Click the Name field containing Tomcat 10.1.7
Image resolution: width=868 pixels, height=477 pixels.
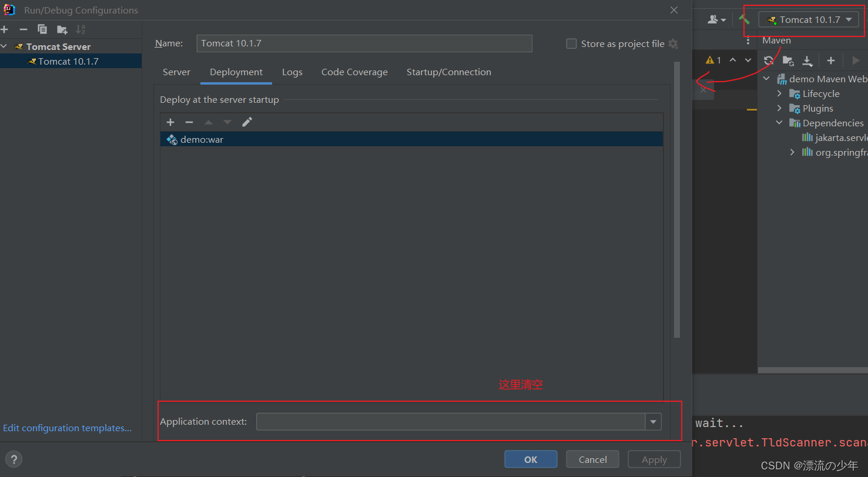point(364,43)
